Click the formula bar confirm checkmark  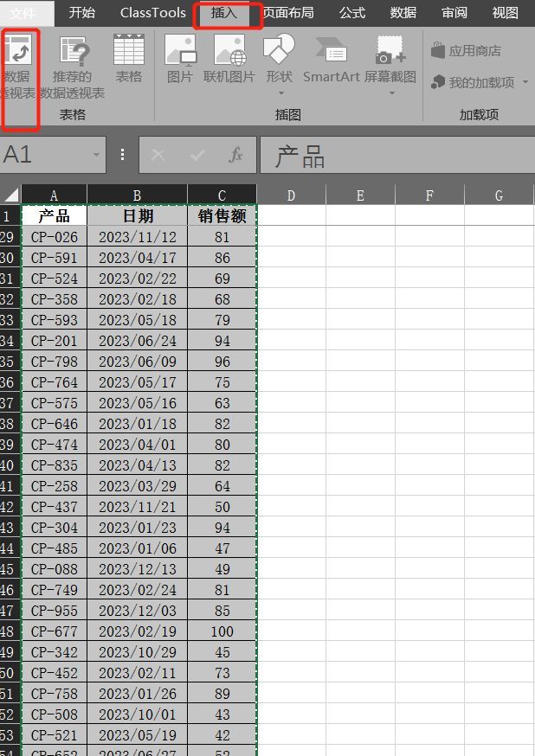click(197, 155)
